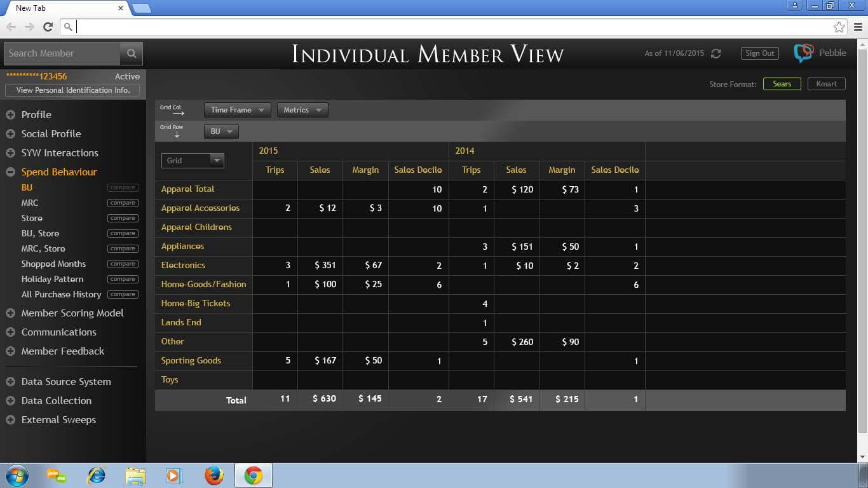Select Holiday Pattern in sidebar

click(x=52, y=279)
